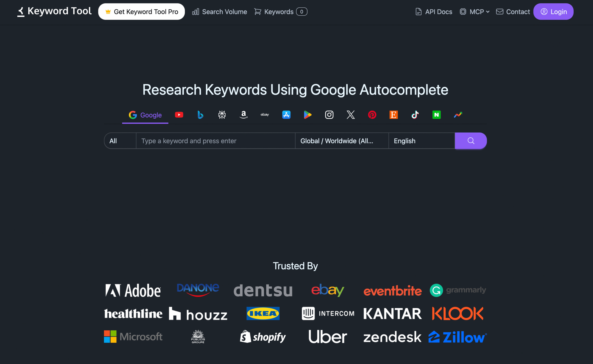Click the Zillow logo

click(457, 337)
